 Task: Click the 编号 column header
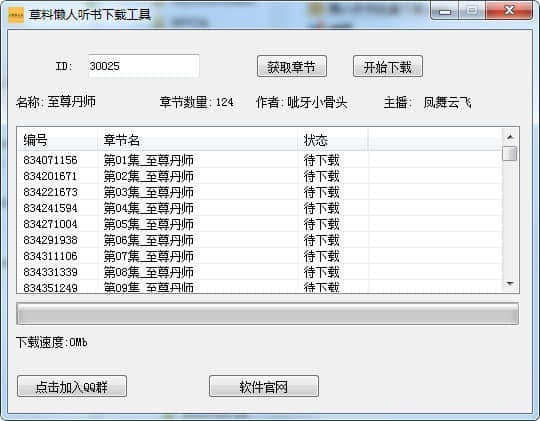tap(57, 140)
